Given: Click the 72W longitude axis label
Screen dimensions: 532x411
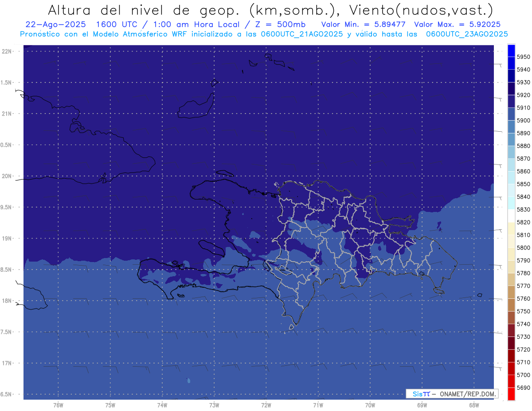Looking at the screenshot, I should (x=266, y=405).
